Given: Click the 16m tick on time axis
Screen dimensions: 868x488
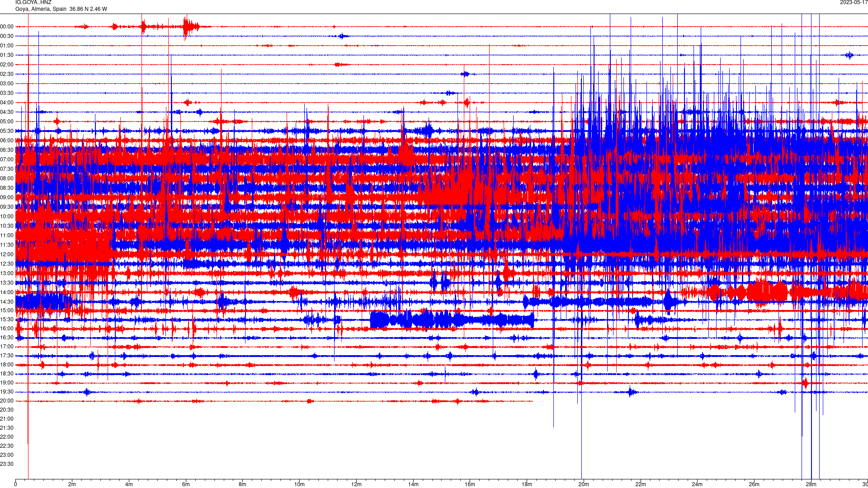Looking at the screenshot, I should [x=470, y=484].
